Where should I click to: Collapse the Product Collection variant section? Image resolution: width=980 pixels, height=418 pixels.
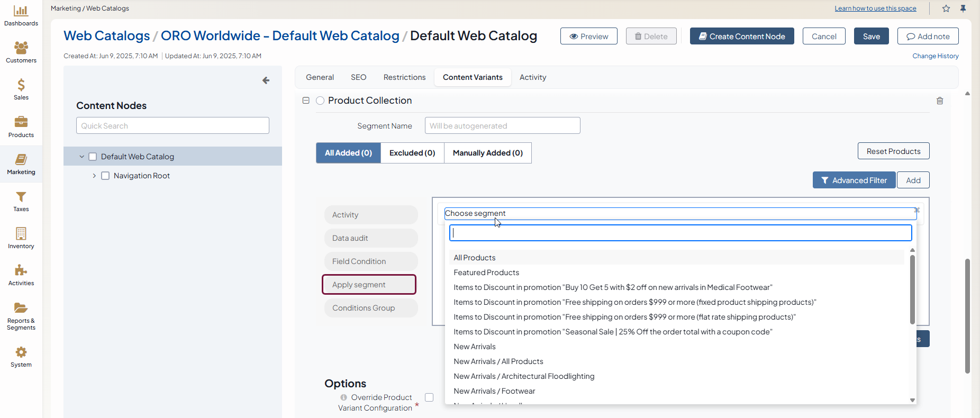306,101
